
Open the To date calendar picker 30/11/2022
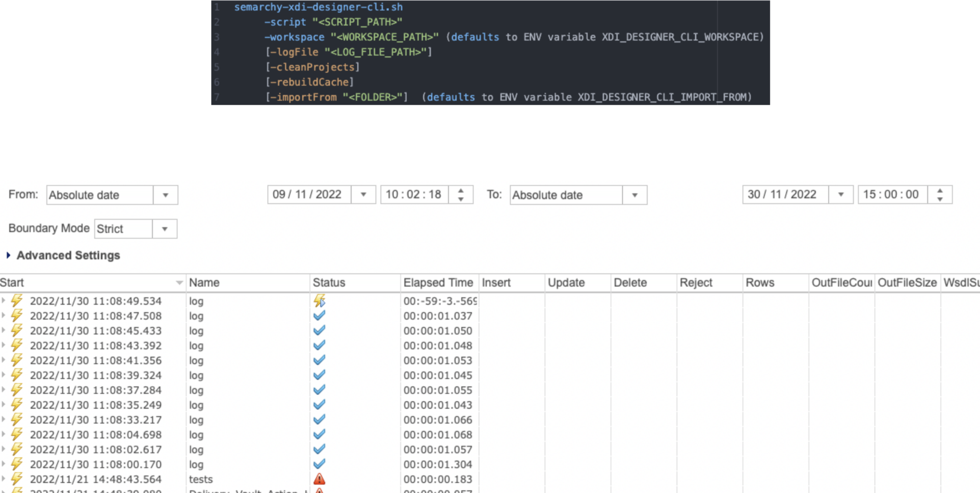pos(841,195)
